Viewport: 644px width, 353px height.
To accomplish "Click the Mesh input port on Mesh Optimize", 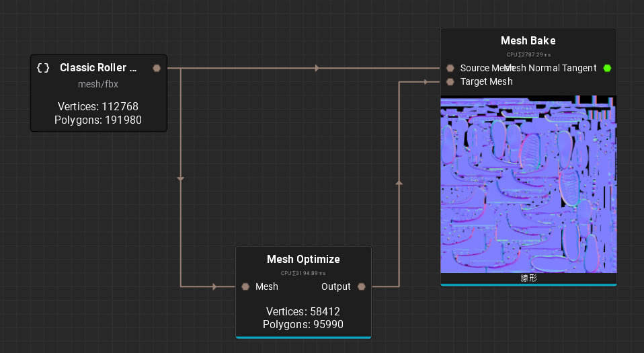I will [x=245, y=287].
